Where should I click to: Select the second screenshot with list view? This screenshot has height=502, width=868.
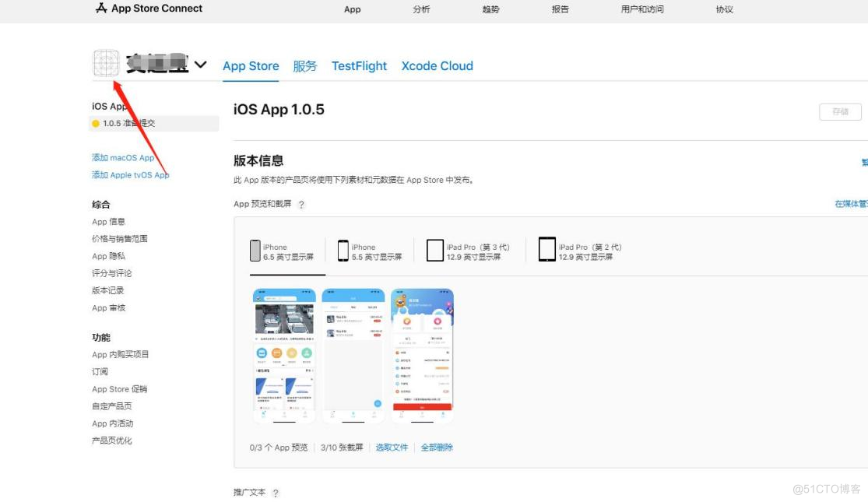(x=353, y=356)
